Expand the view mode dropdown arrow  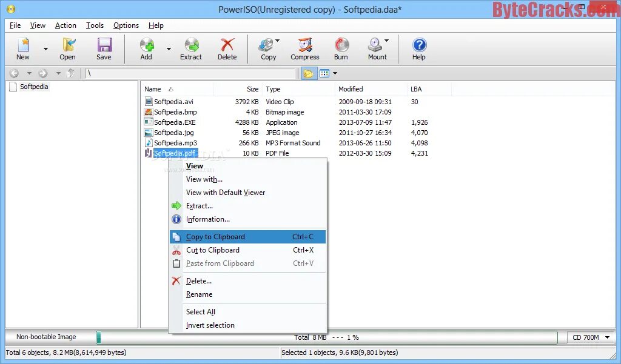click(x=335, y=73)
